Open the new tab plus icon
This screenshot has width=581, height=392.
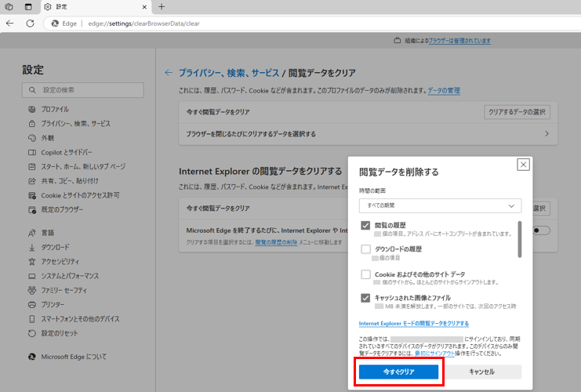162,7
